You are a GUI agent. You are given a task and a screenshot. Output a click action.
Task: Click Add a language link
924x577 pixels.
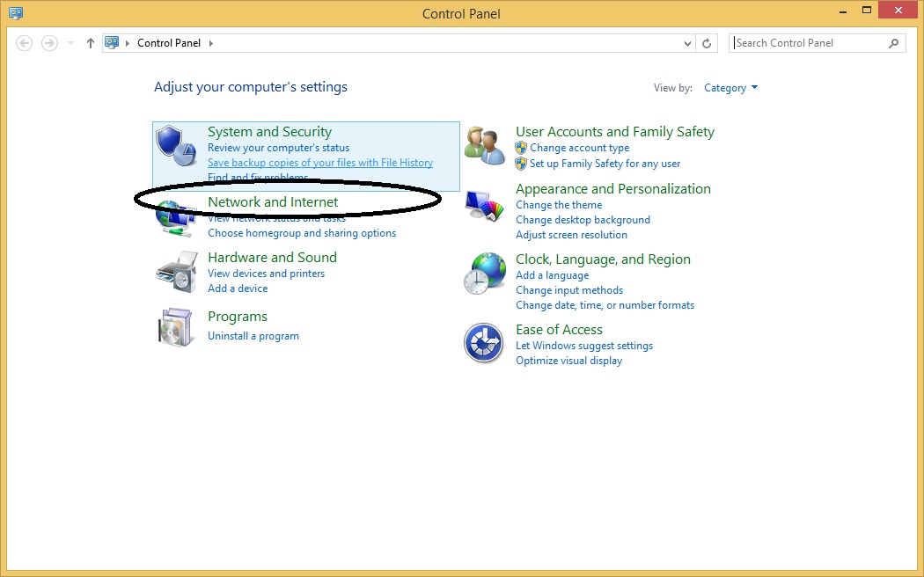pyautogui.click(x=552, y=275)
